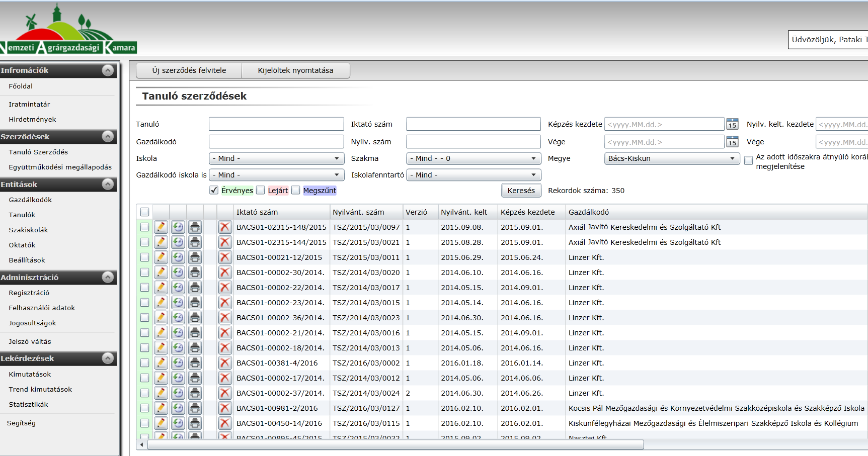
Task: Print contract BACS01-00021-12/2015
Action: click(x=195, y=257)
